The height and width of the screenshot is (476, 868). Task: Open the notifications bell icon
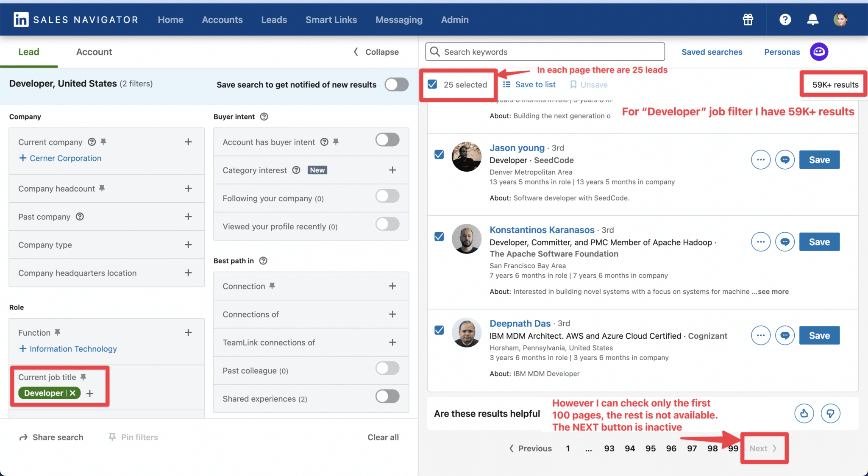[813, 19]
